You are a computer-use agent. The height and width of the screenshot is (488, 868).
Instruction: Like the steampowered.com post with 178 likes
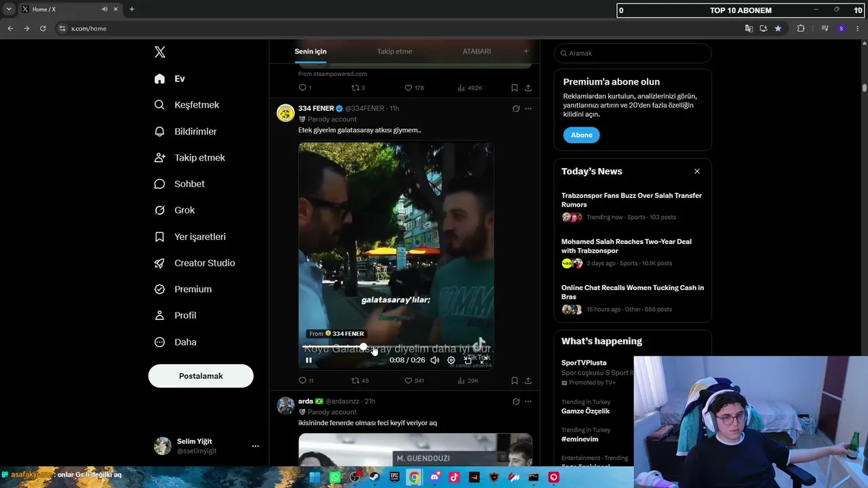[414, 88]
